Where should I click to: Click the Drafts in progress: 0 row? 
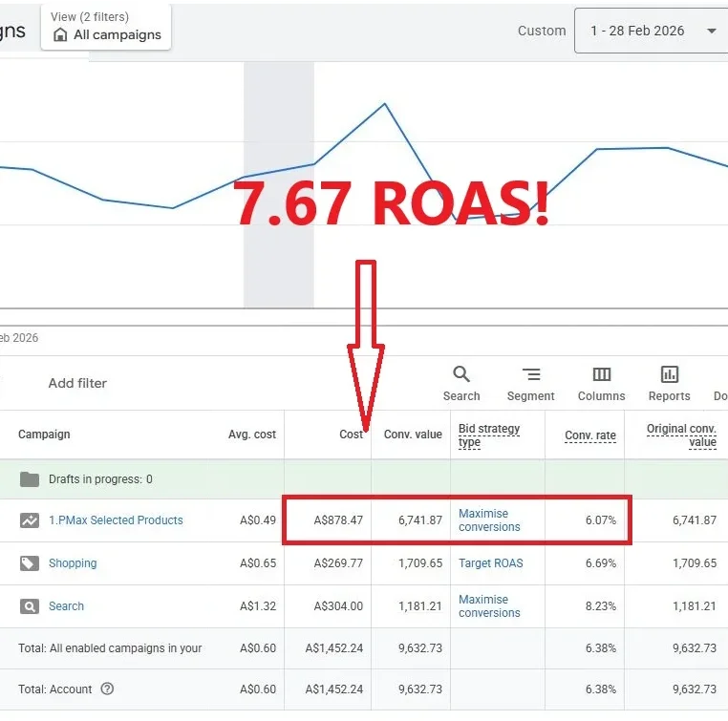point(364,479)
